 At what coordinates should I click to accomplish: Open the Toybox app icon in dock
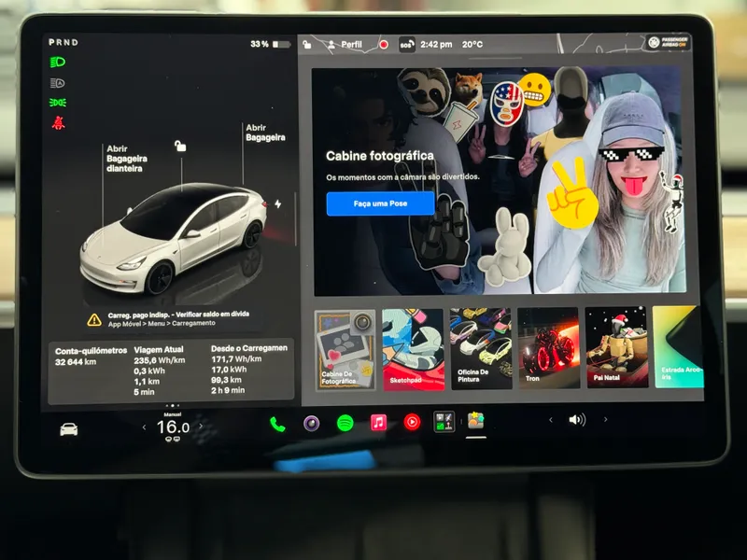475,421
